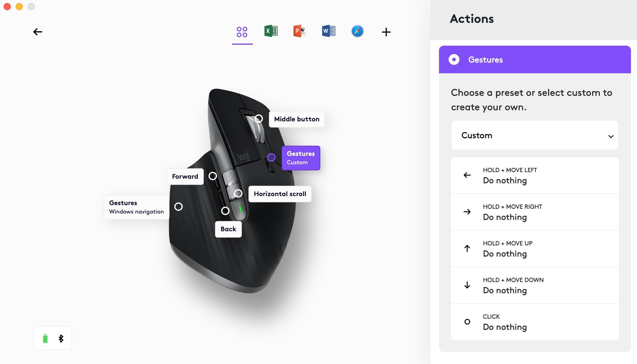This screenshot has width=637, height=364.
Task: Select the Gestures radio button option
Action: (454, 59)
